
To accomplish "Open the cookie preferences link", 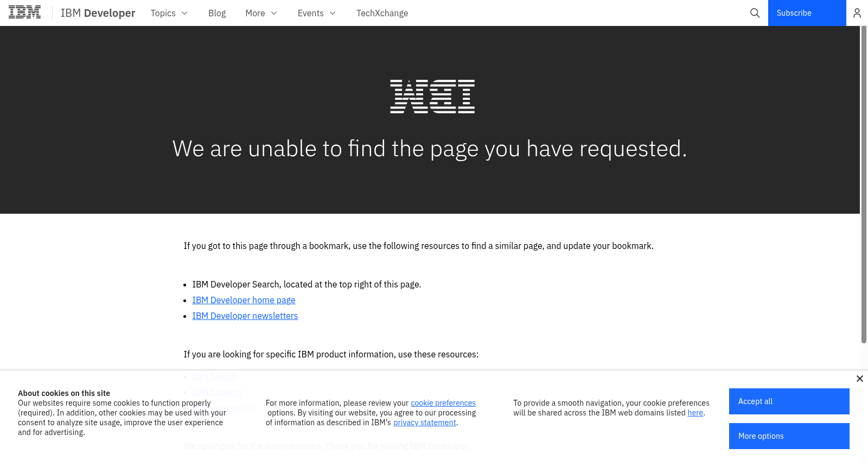I will click(x=443, y=403).
